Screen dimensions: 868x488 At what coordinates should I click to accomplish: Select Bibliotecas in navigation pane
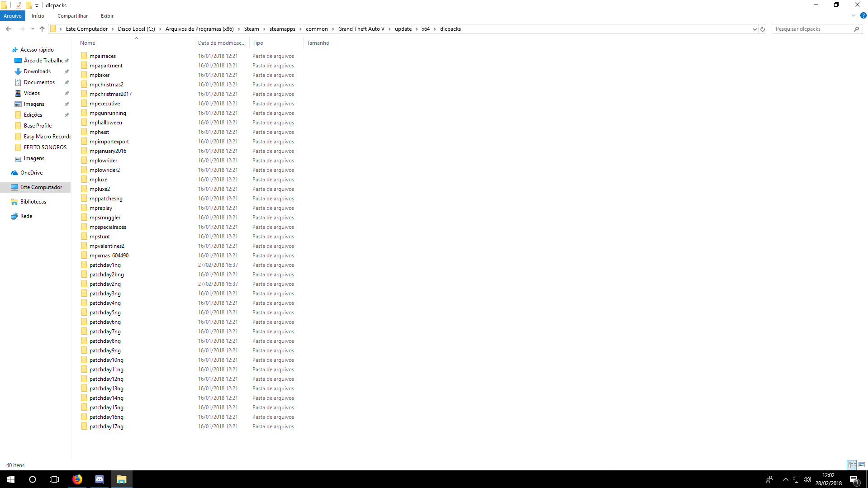(x=33, y=202)
